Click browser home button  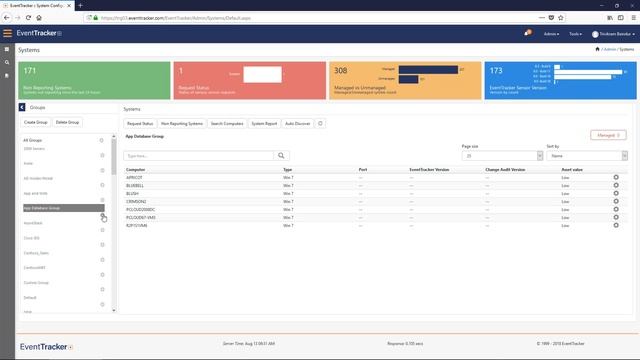[39, 18]
